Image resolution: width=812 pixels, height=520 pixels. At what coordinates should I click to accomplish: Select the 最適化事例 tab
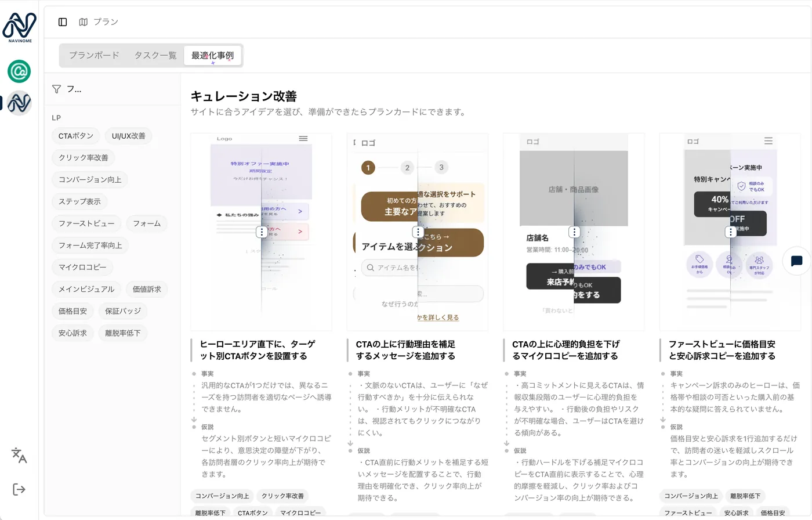point(212,55)
